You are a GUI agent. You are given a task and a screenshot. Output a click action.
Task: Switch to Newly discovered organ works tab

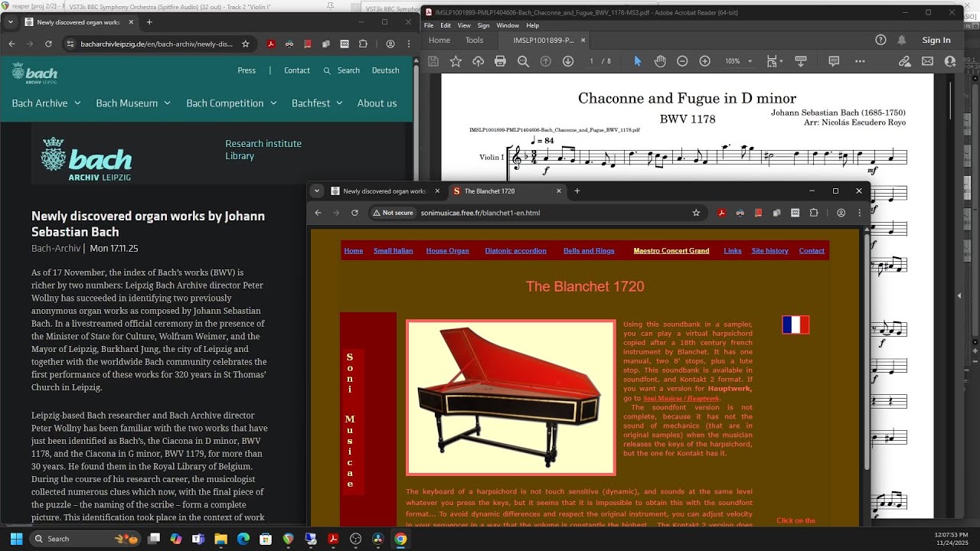(385, 191)
